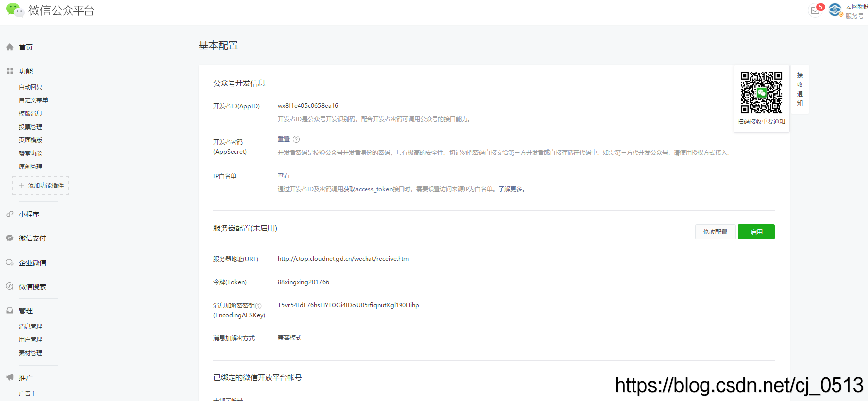868x401 pixels.
Task: Click the account name text at top right
Action: pyautogui.click(x=857, y=7)
